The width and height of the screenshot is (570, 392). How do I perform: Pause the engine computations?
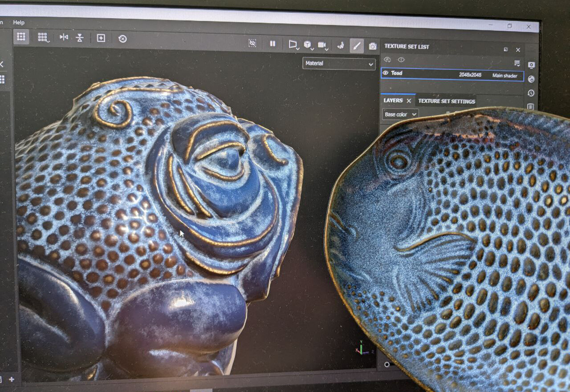click(x=272, y=44)
